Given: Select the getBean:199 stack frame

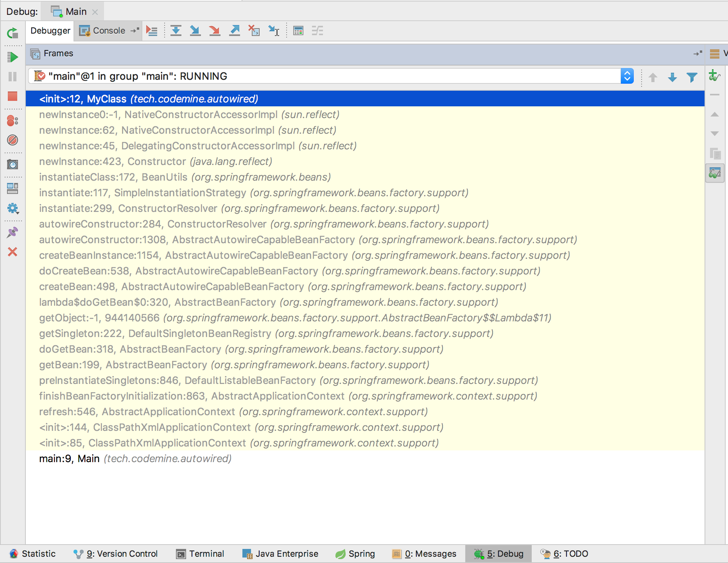Looking at the screenshot, I should [x=365, y=365].
